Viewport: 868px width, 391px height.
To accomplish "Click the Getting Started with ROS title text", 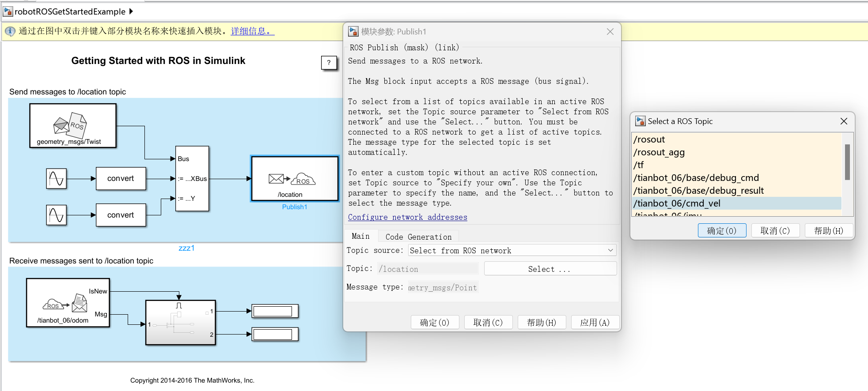I will tap(158, 61).
